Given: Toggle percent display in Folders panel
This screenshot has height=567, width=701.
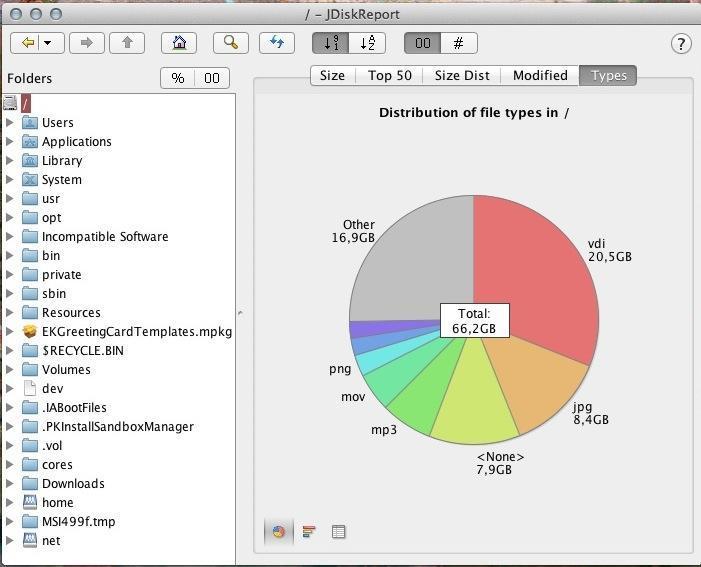Looking at the screenshot, I should 178,78.
